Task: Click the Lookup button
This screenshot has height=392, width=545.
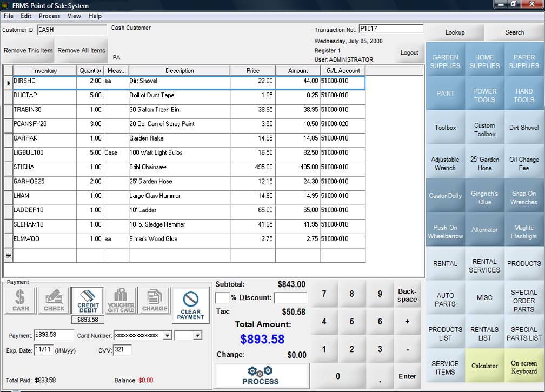Action: click(x=455, y=32)
